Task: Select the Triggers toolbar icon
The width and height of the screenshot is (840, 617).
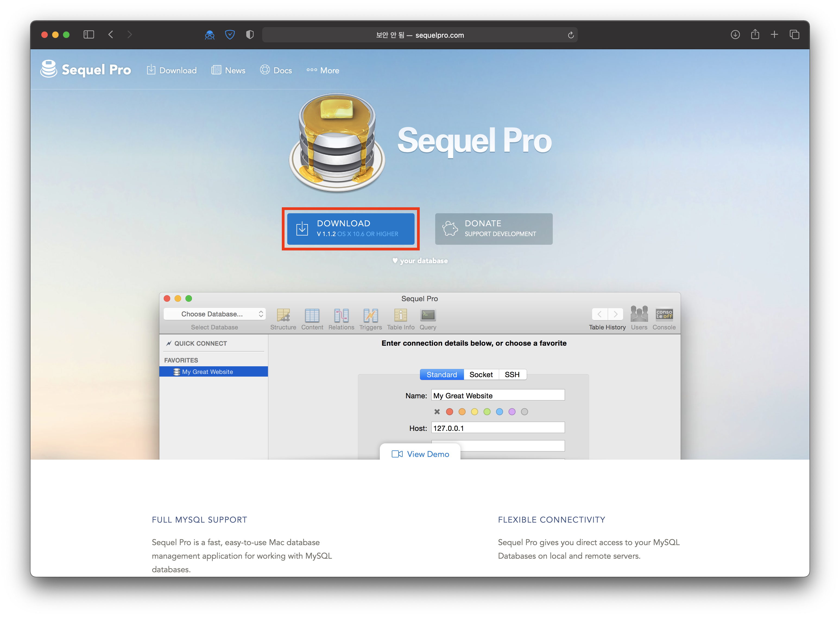Action: pyautogui.click(x=370, y=319)
